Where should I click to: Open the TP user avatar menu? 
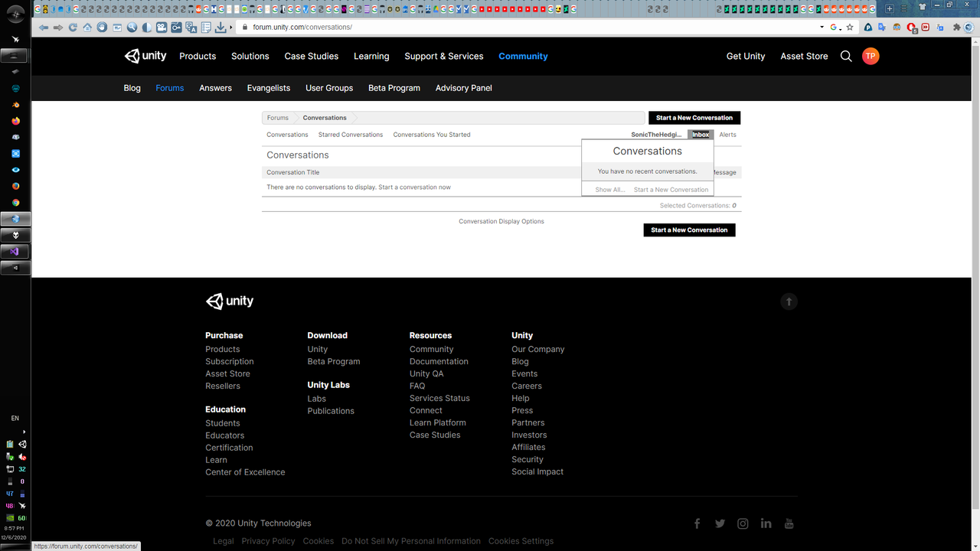(871, 56)
